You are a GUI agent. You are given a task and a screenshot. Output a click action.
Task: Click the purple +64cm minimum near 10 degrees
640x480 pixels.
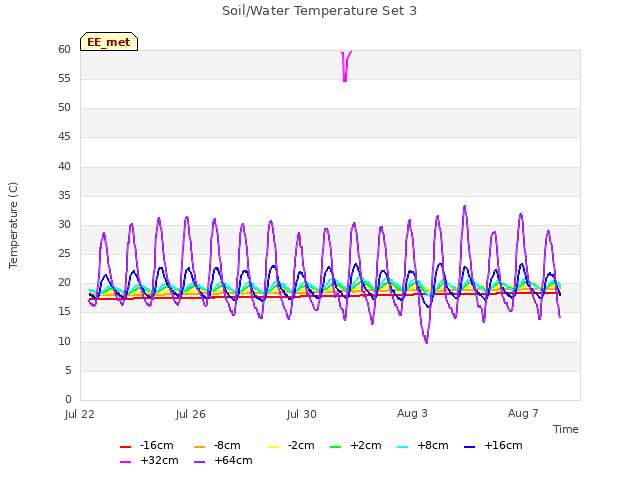pyautogui.click(x=427, y=341)
